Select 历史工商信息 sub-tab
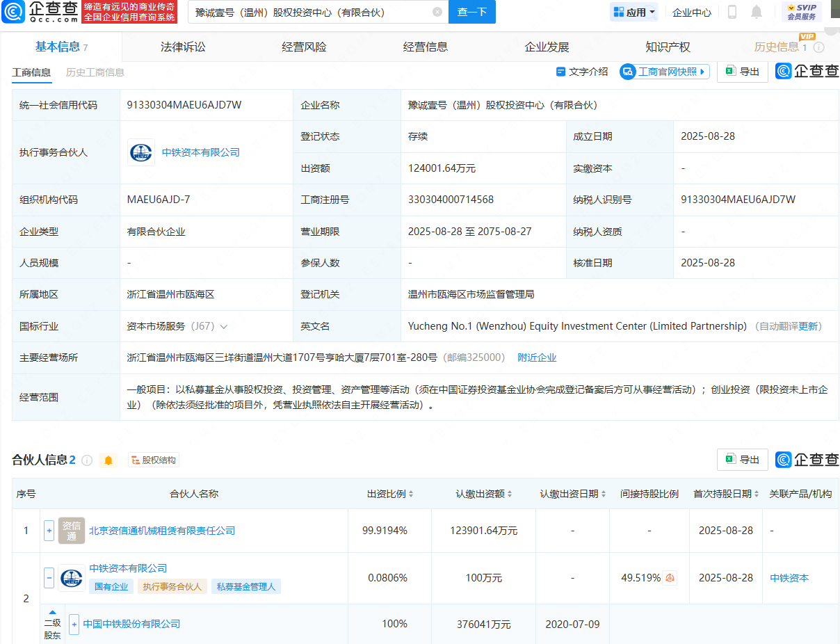840x644 pixels. [95, 72]
